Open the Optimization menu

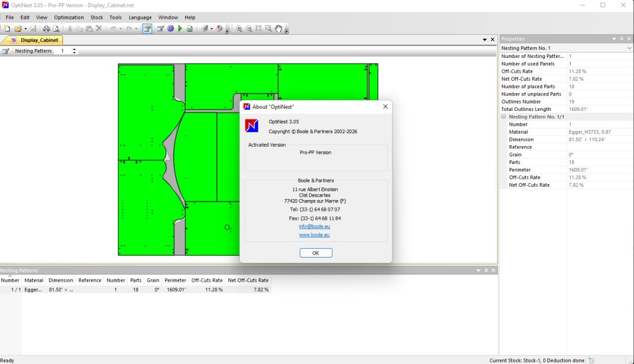69,17
